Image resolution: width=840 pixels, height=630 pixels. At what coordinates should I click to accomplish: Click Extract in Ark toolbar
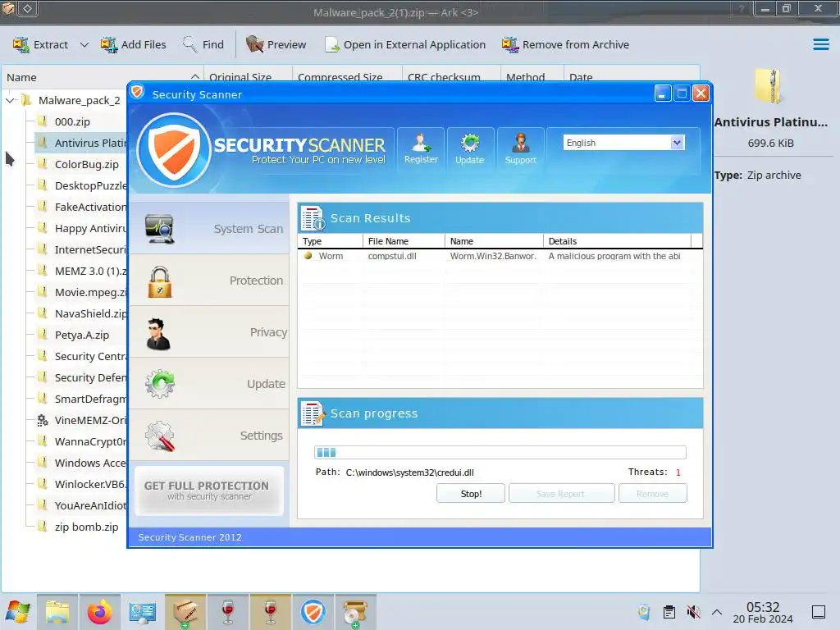click(41, 44)
